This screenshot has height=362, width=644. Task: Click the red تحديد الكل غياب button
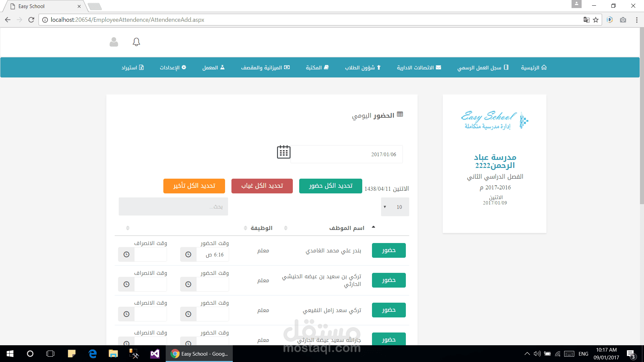[262, 186]
